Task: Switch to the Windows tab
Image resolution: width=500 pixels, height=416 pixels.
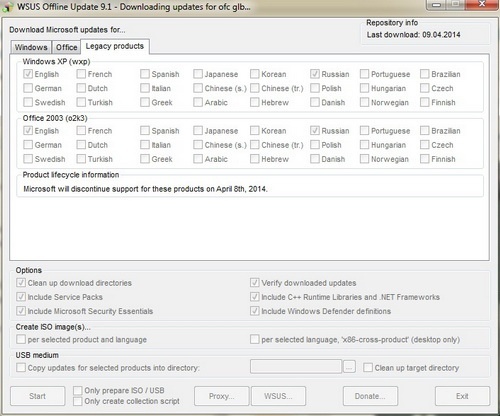Action: point(31,47)
